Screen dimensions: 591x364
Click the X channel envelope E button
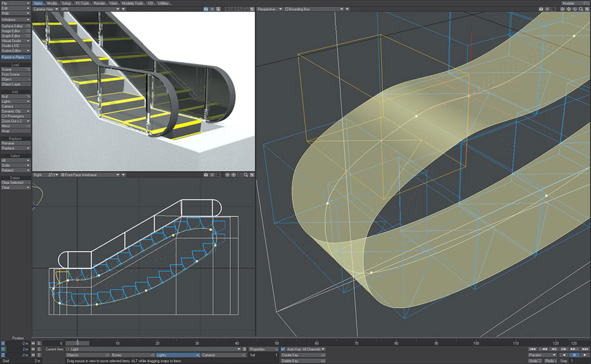[39, 343]
